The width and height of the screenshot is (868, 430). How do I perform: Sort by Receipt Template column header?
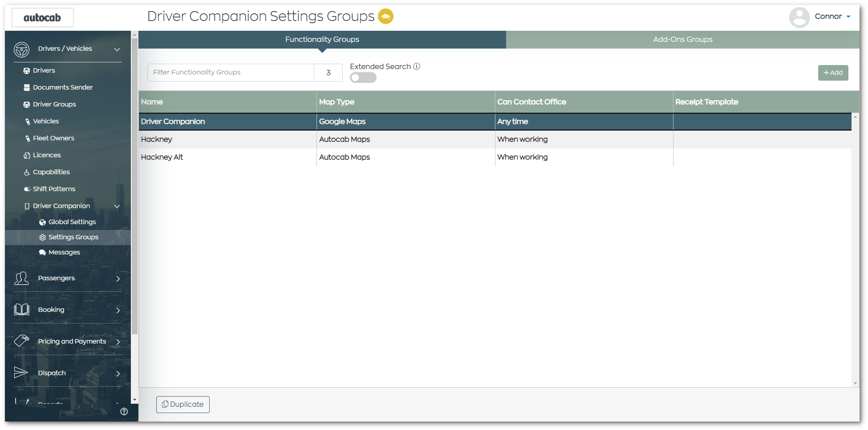(766, 102)
